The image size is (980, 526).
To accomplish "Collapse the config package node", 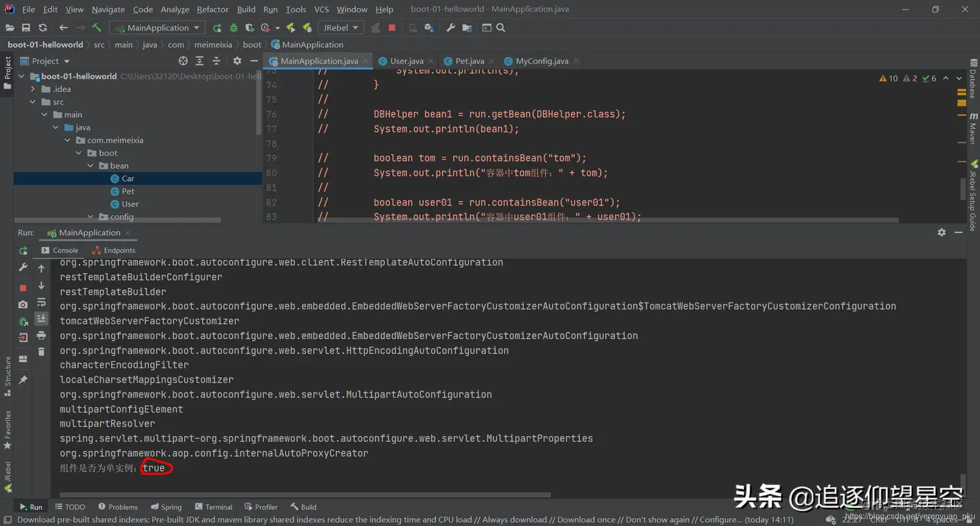I will click(x=91, y=217).
